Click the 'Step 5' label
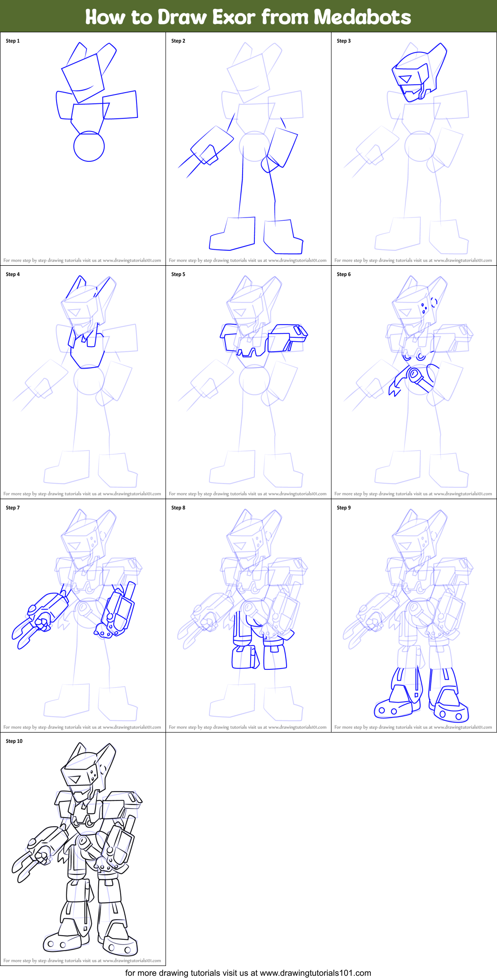The height and width of the screenshot is (980, 497). [178, 275]
